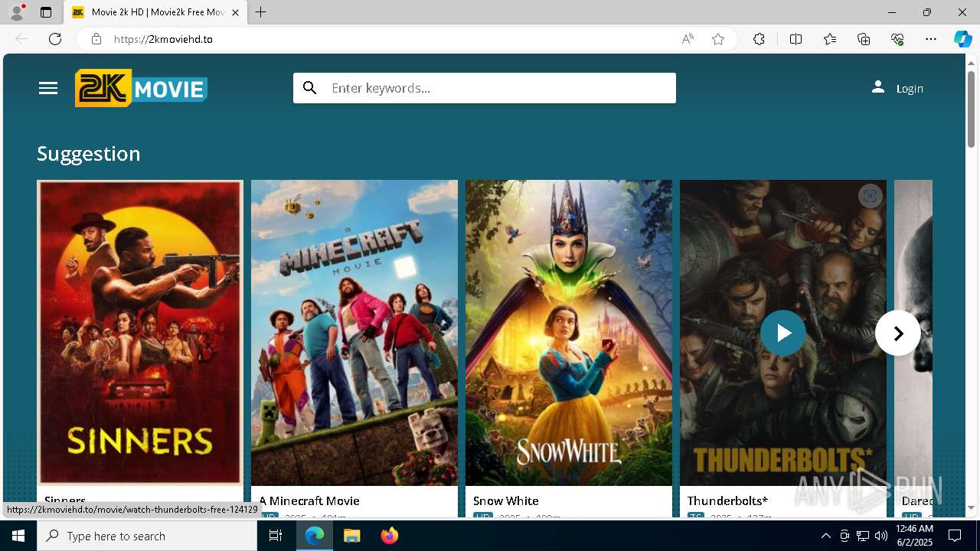
Task: Click the address bar URL
Action: (163, 39)
